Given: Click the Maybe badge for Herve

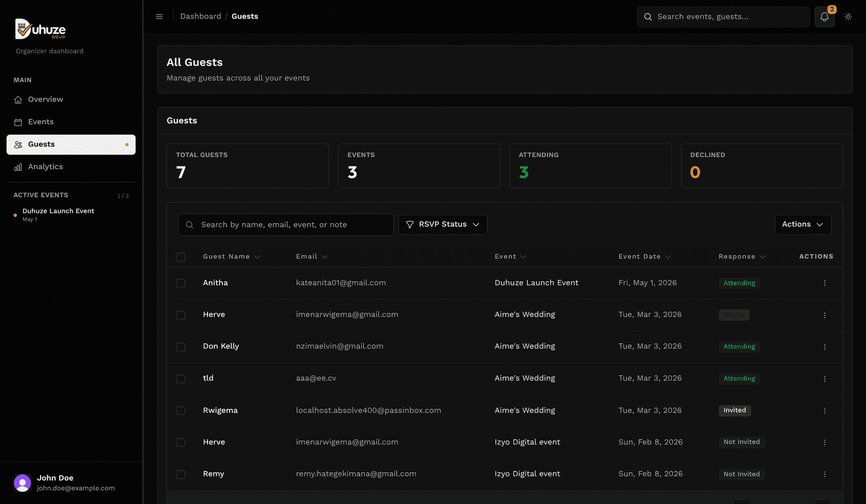Looking at the screenshot, I should 734,315.
